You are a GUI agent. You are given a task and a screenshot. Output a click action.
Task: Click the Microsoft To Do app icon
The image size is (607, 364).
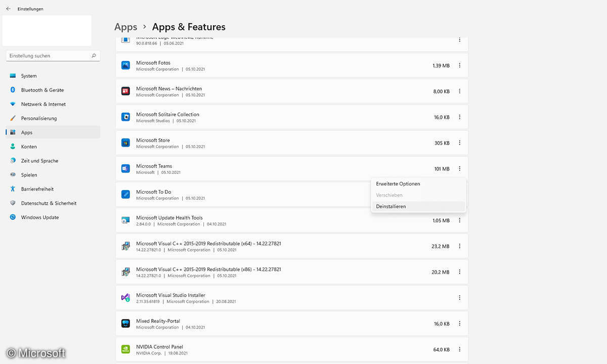pos(125,194)
